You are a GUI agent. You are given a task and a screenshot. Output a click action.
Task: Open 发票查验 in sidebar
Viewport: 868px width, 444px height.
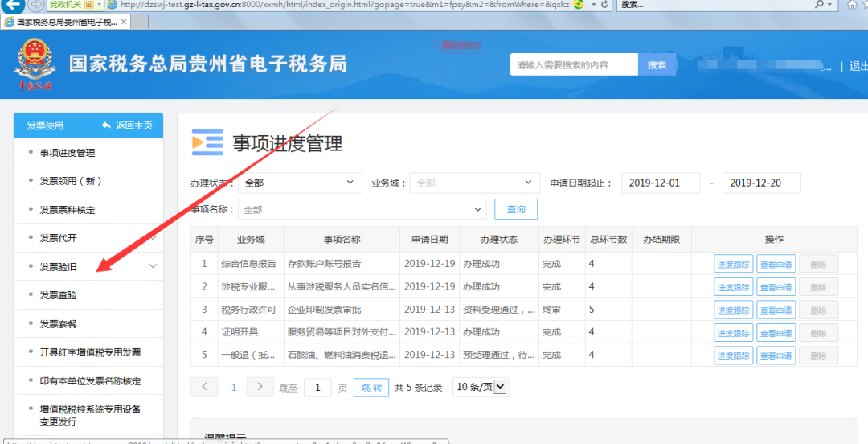pos(58,295)
